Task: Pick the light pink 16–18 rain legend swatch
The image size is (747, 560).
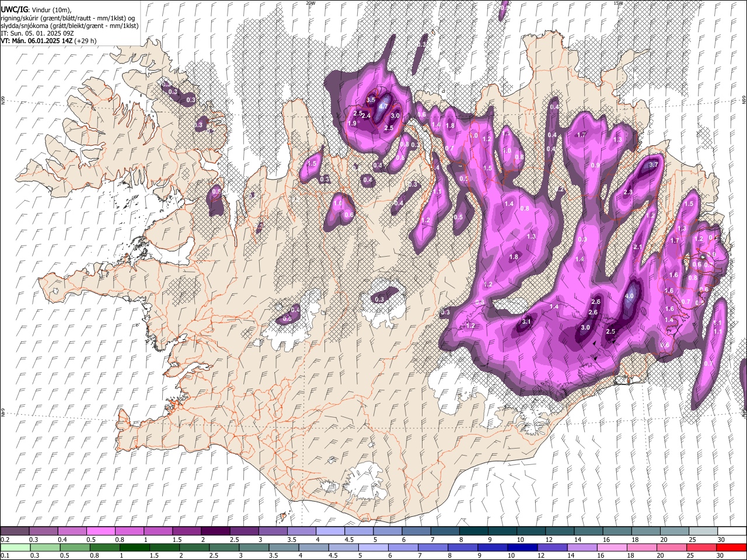Action: (612, 547)
